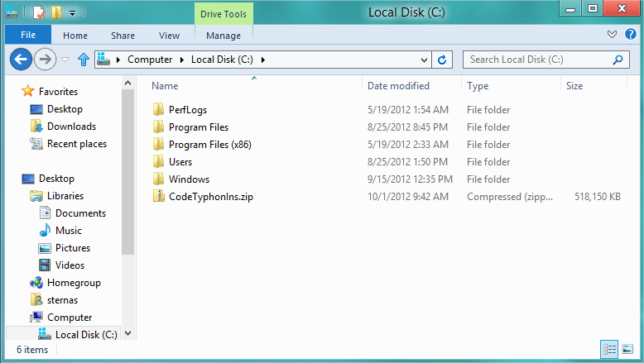Screen dimensions: 644x363
Task: Click the CodeTyphonIns.zip file name
Action: click(211, 197)
